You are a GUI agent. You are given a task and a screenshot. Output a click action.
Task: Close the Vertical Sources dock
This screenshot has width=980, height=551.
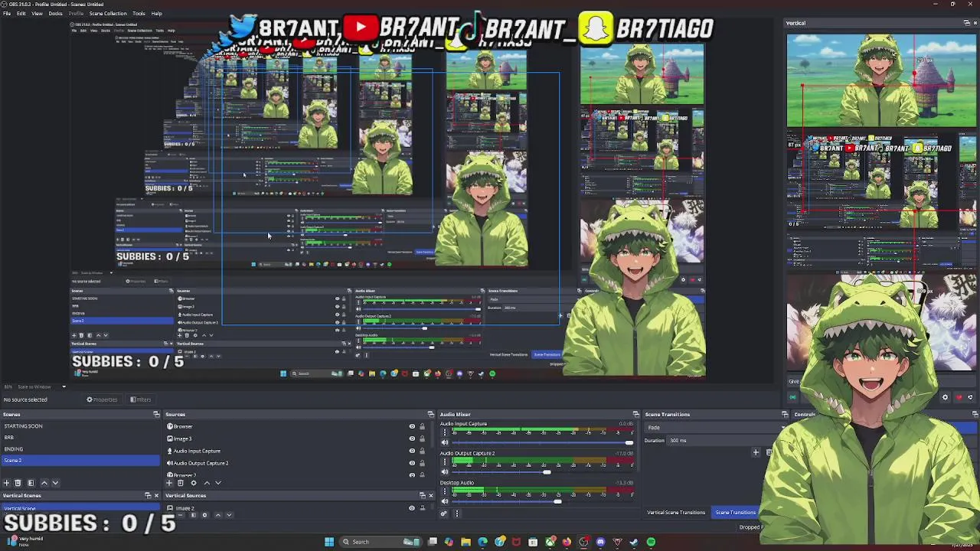click(x=430, y=496)
